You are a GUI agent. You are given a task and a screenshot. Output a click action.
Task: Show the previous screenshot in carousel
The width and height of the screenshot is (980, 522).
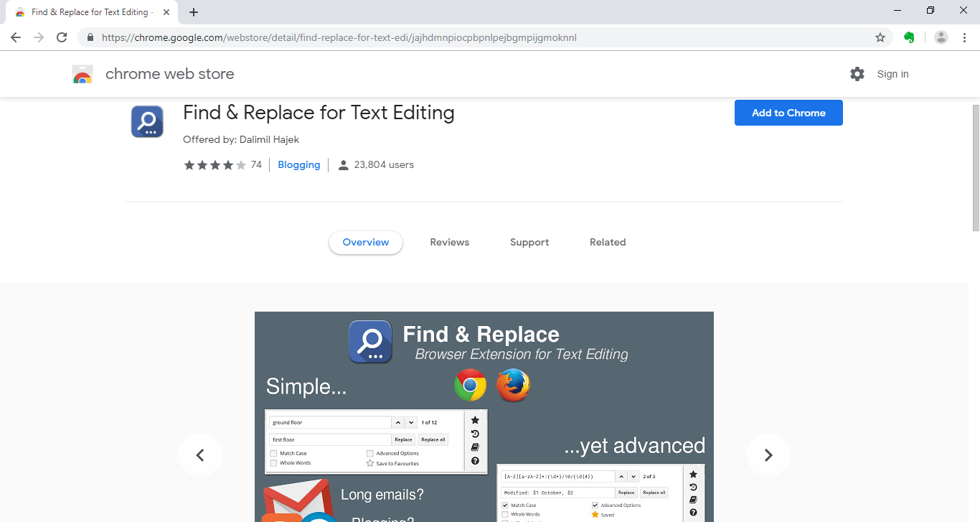(x=200, y=455)
